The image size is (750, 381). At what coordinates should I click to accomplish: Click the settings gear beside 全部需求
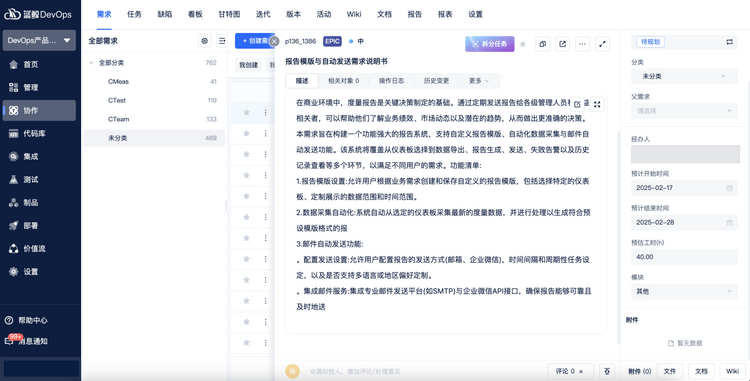pyautogui.click(x=205, y=41)
